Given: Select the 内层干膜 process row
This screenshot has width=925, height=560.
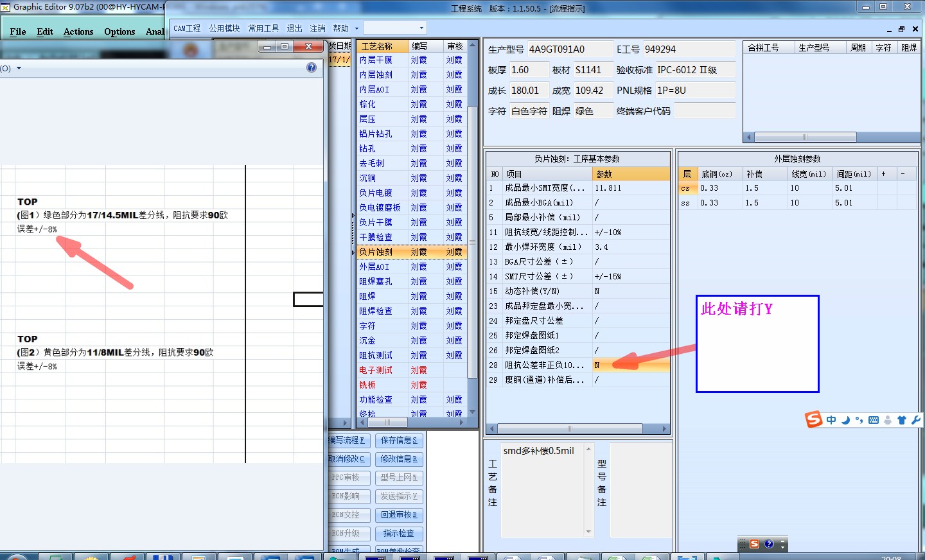Looking at the screenshot, I should coord(411,60).
